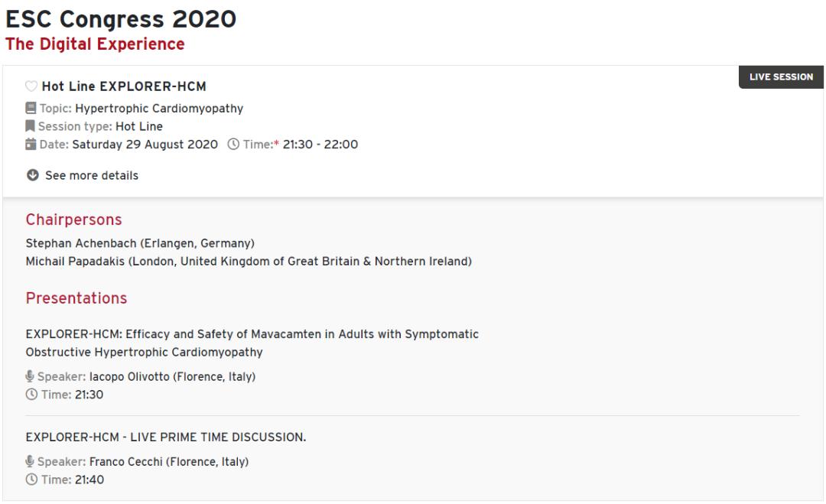Click clock icon beside 21:30 presentation time
Screen dimensions: 826x504
tap(31, 395)
